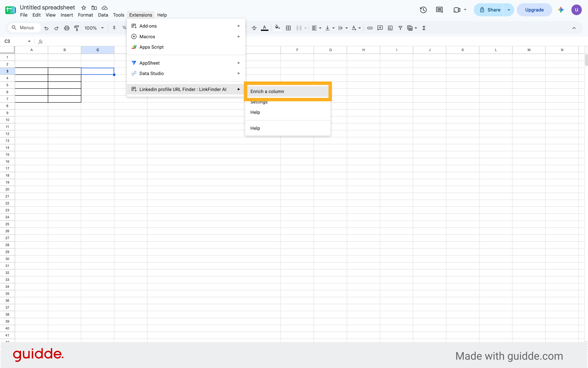Expand the AppSheet submenu
The width and height of the screenshot is (588, 368).
point(186,63)
